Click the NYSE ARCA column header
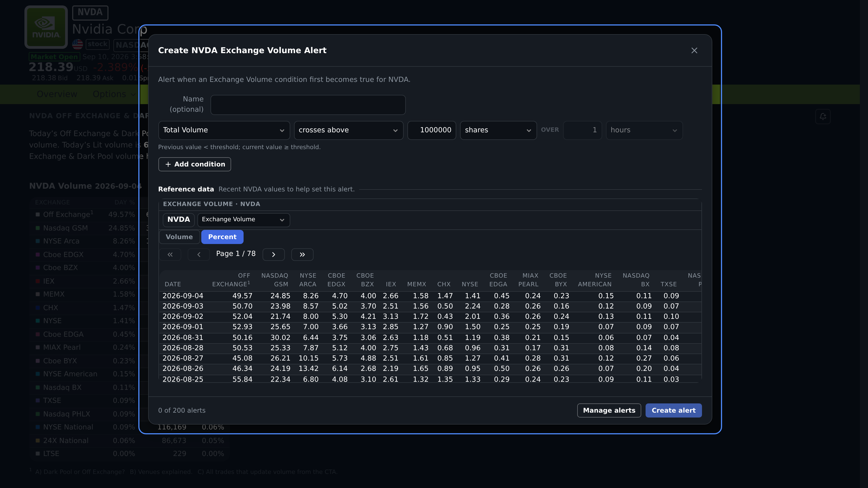Image resolution: width=868 pixels, height=488 pixels. coord(308,280)
